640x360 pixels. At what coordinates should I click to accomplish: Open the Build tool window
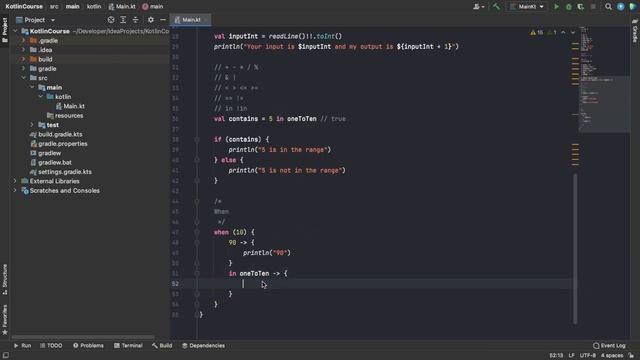coord(162,346)
